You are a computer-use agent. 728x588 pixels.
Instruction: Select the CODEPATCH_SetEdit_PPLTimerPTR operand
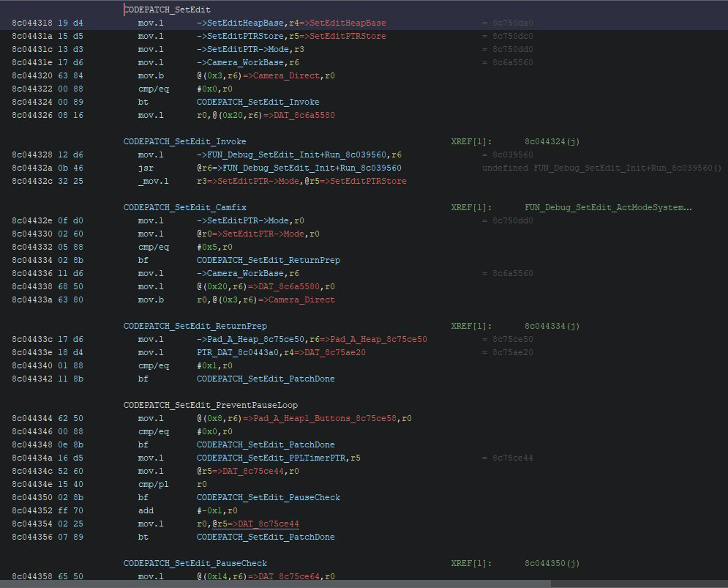[272, 458]
